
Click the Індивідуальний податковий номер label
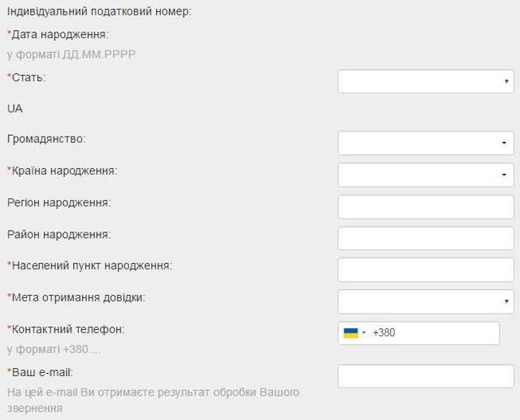(99, 11)
